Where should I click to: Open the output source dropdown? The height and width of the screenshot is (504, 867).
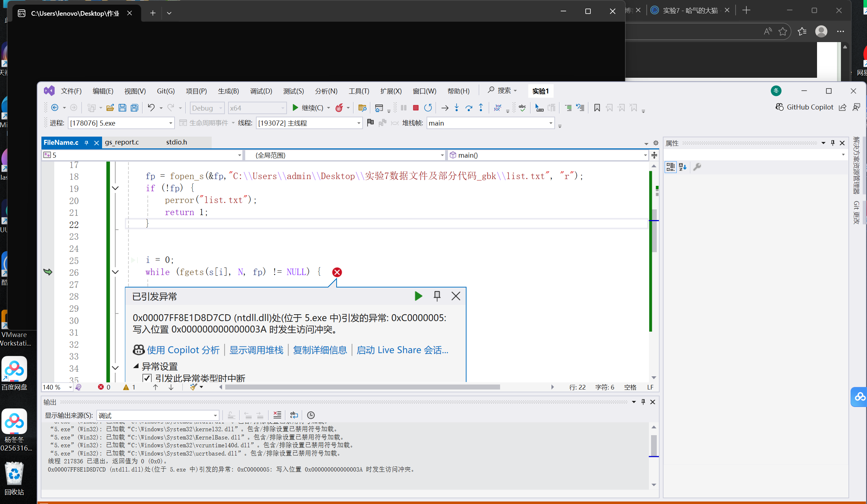215,416
